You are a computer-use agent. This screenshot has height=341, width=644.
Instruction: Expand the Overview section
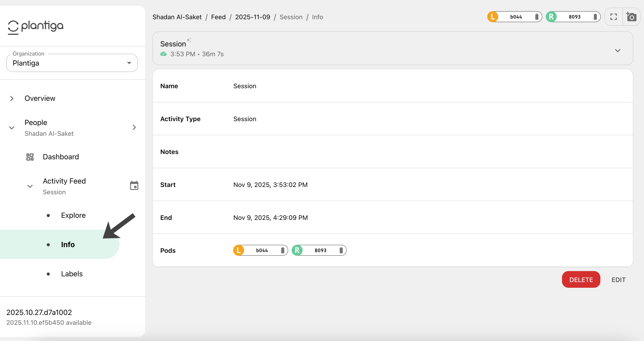click(12, 98)
